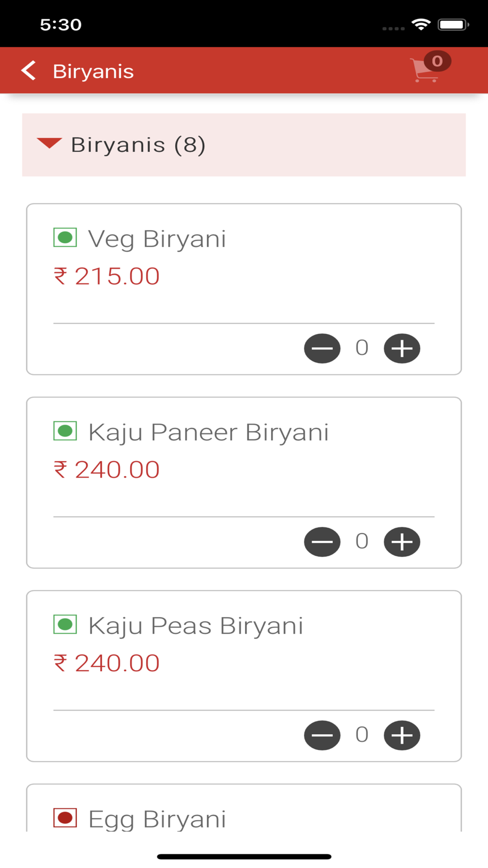488x868 pixels.
Task: Decrease Kaju Peas Biryani quantity
Action: [322, 735]
